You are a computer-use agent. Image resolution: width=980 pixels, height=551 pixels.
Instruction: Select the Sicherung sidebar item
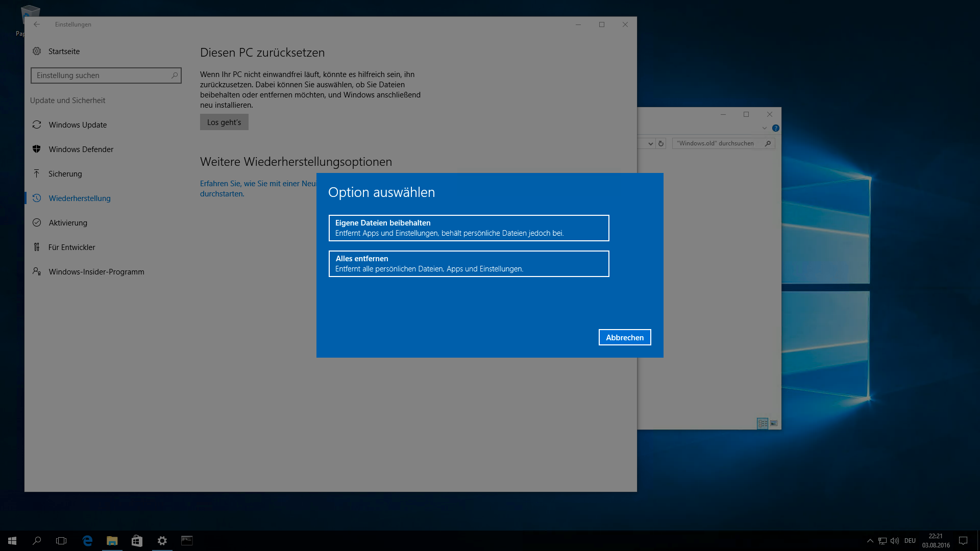(x=65, y=174)
